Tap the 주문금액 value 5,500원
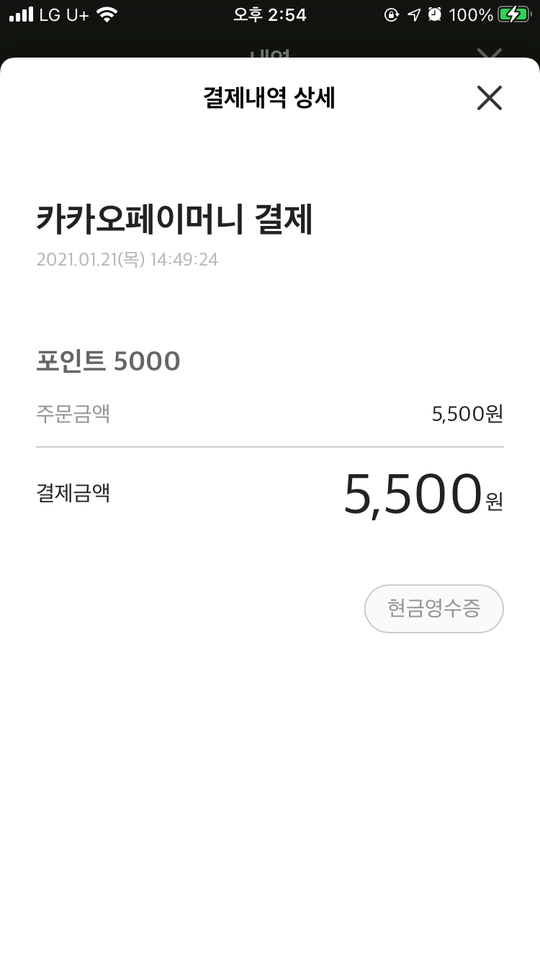The width and height of the screenshot is (540, 960). click(467, 414)
